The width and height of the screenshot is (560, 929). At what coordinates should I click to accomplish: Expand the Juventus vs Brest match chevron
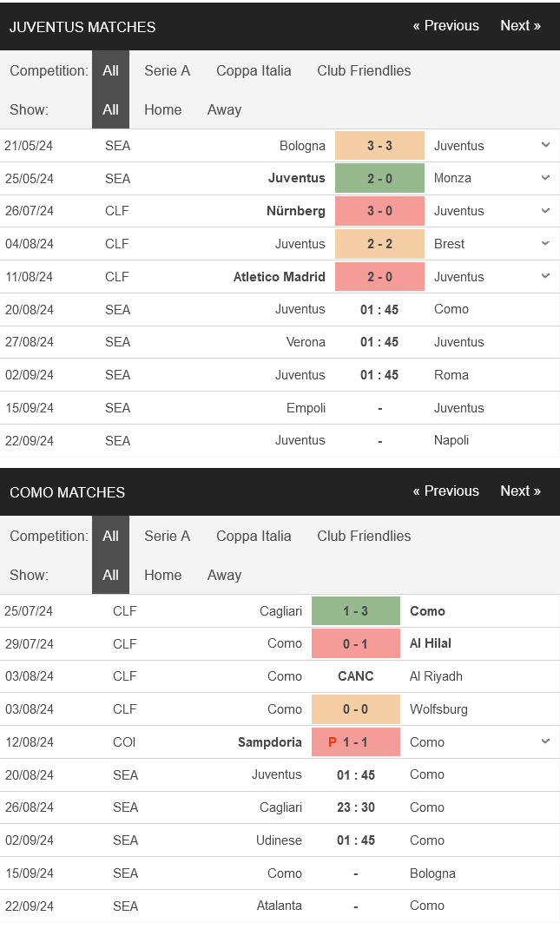pos(545,243)
